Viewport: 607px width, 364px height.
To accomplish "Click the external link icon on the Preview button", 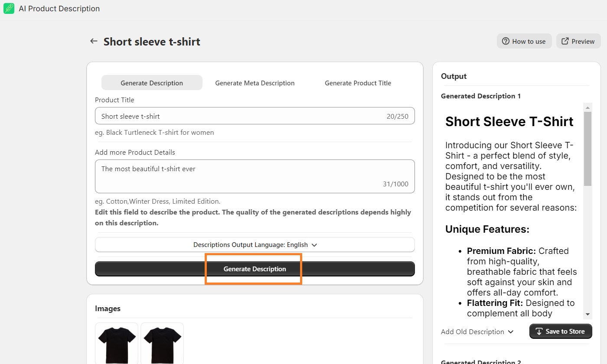I will click(565, 41).
